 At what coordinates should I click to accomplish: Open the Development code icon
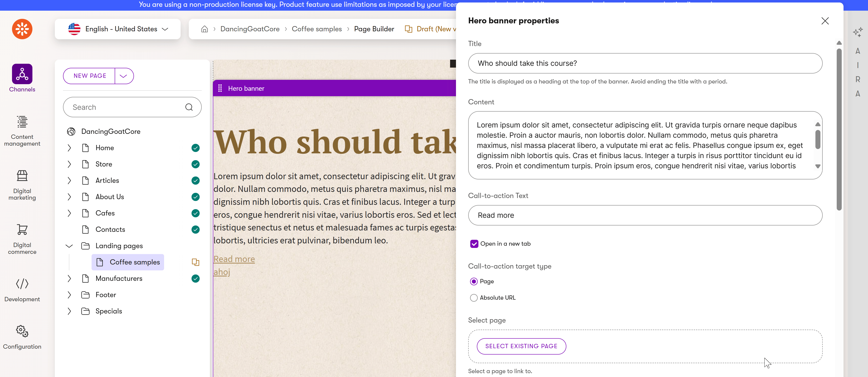(22, 284)
